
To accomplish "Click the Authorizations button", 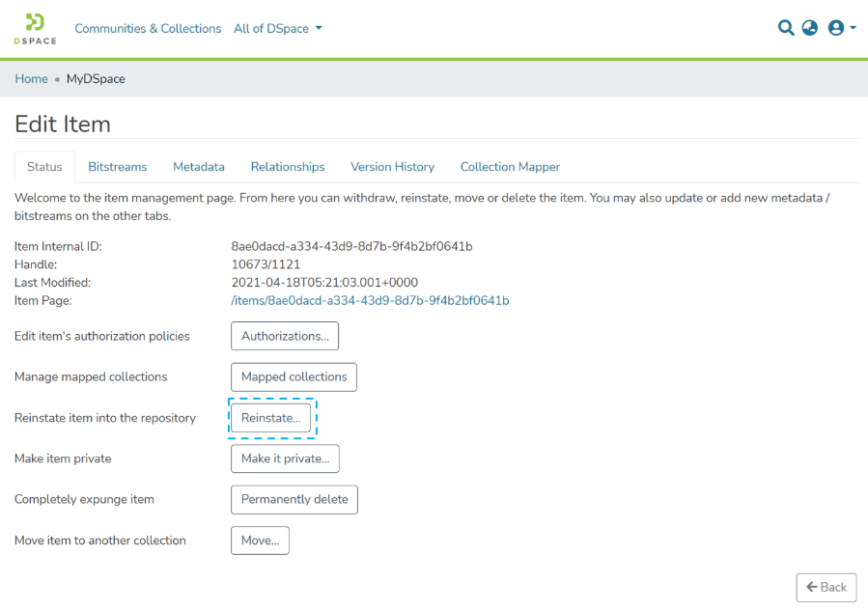I will pos(285,336).
